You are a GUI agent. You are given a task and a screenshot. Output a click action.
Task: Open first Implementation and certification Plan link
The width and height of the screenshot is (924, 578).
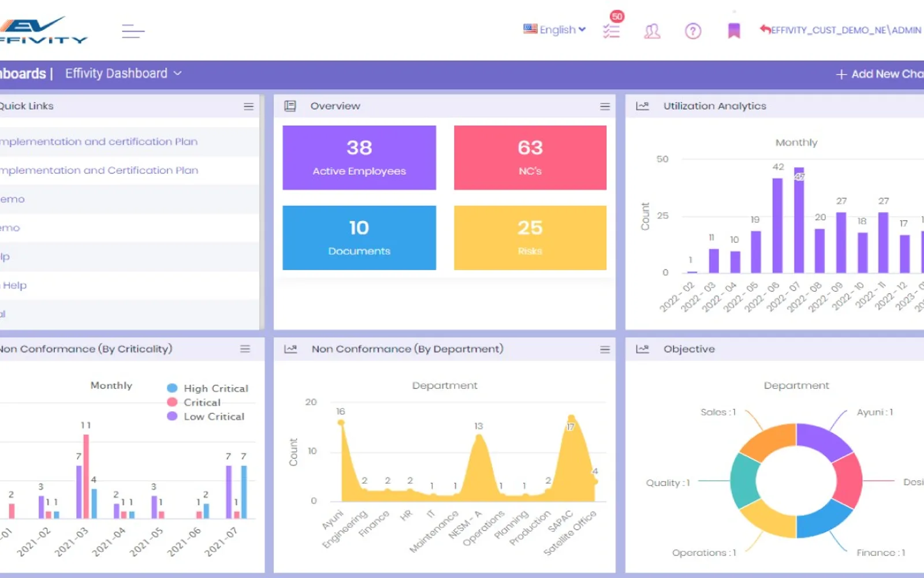pos(99,142)
